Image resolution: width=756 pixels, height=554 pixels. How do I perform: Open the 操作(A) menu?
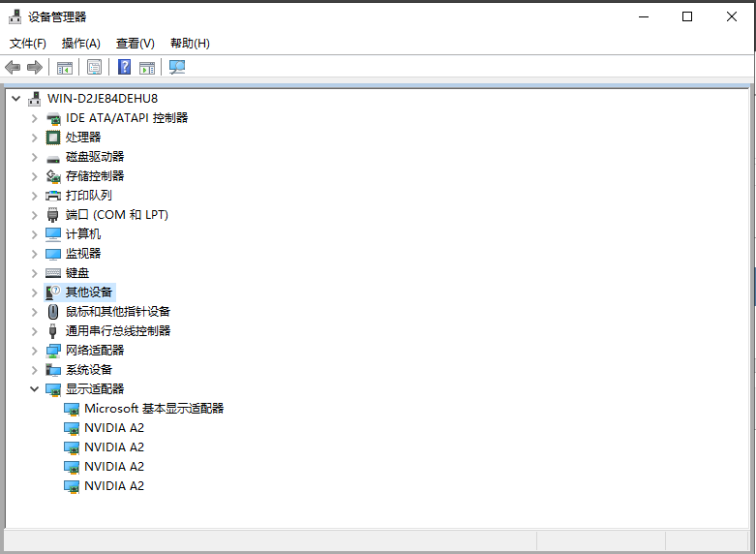80,44
